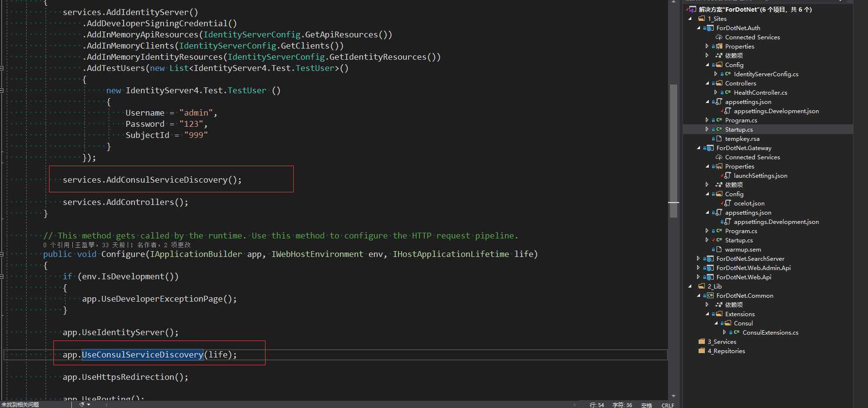Viewport: 868px width, 408px height.
Task: Click the 3_Services folder icon
Action: [701, 341]
